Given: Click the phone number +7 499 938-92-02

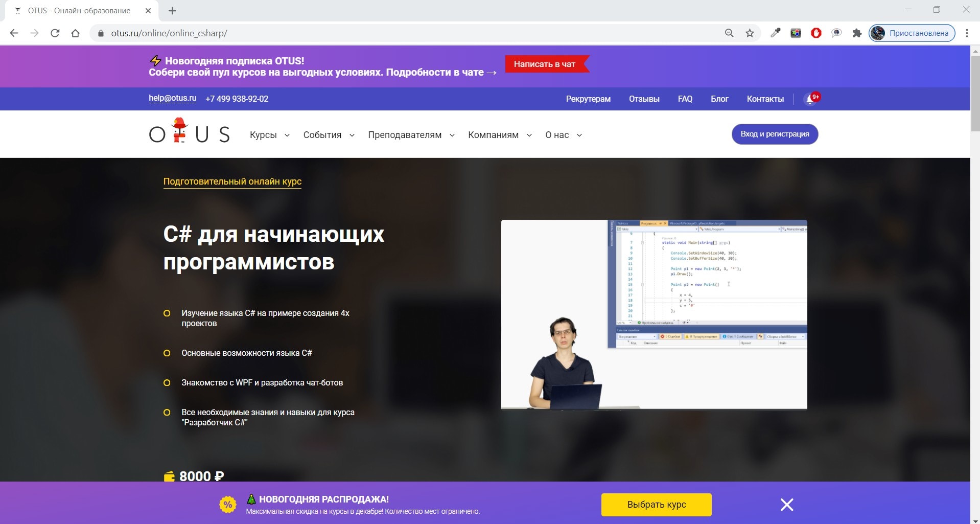Looking at the screenshot, I should point(237,99).
